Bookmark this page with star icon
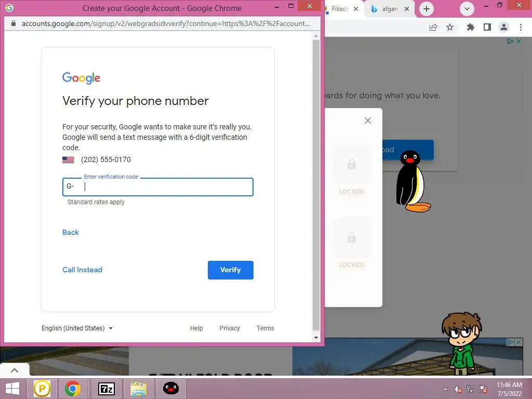This screenshot has height=399, width=532. tap(450, 27)
